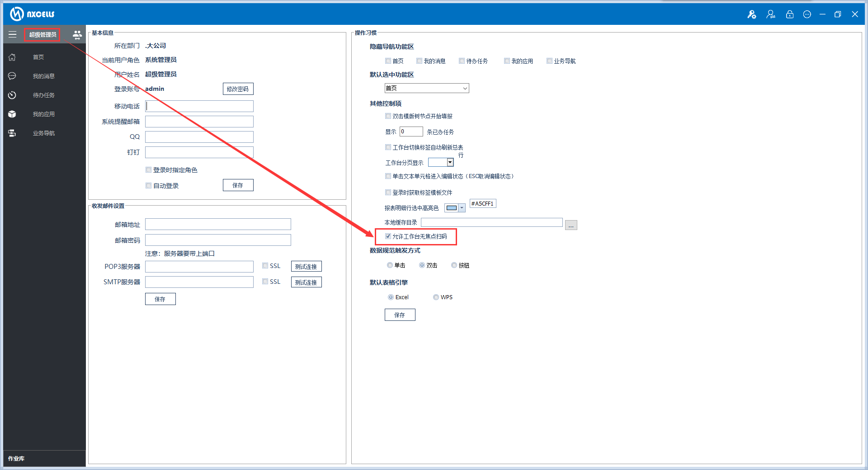Viewport: 868px width, 470px height.
Task: Select the WPS table engine radio button
Action: tap(436, 297)
